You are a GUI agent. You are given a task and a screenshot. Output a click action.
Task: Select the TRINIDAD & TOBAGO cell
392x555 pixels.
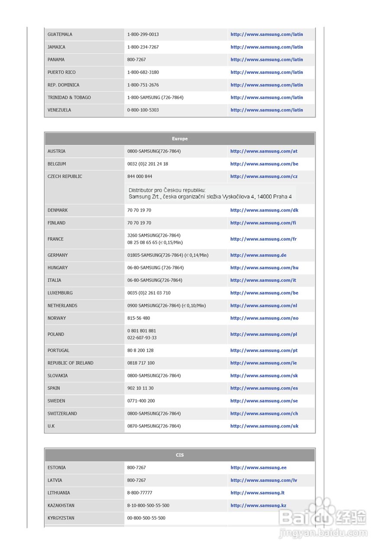tap(84, 98)
